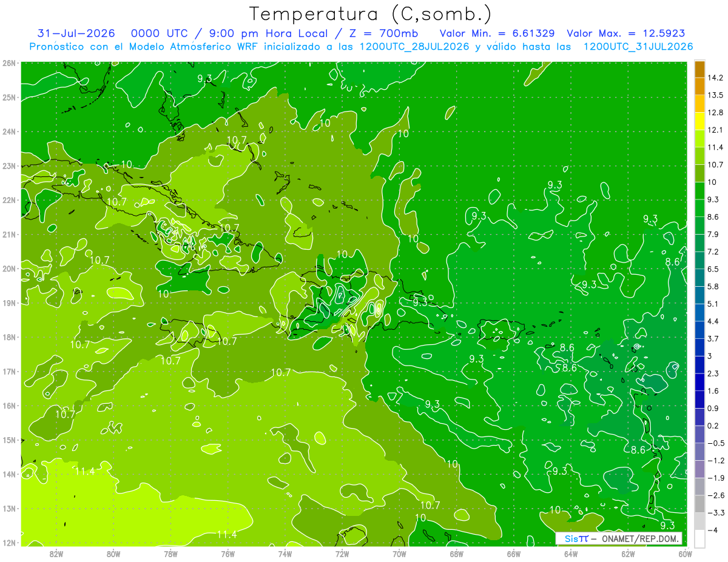Image resolution: width=728 pixels, height=562 pixels.
Task: Click the legend value "3.7"
Action: click(x=713, y=338)
